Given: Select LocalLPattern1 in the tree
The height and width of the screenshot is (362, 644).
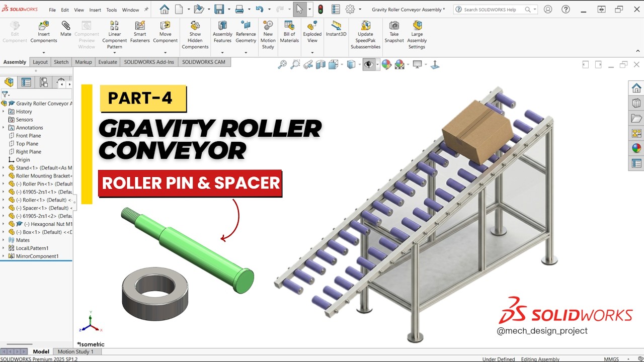Looking at the screenshot, I should [32, 248].
